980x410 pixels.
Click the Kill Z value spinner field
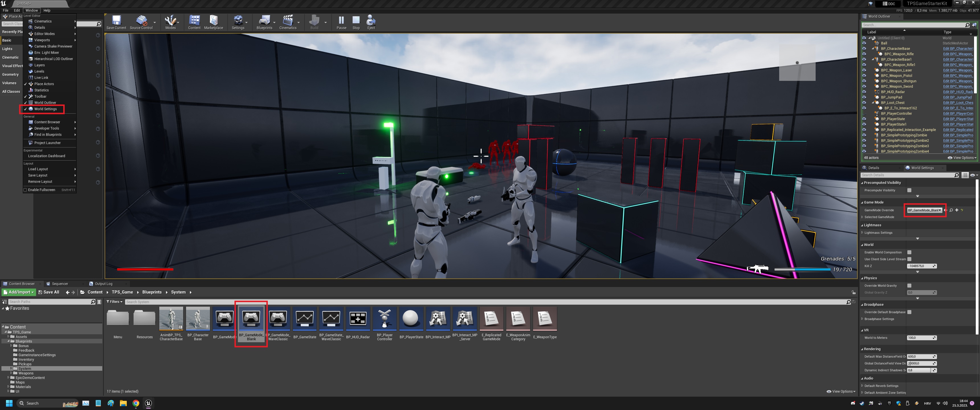pyautogui.click(x=920, y=266)
